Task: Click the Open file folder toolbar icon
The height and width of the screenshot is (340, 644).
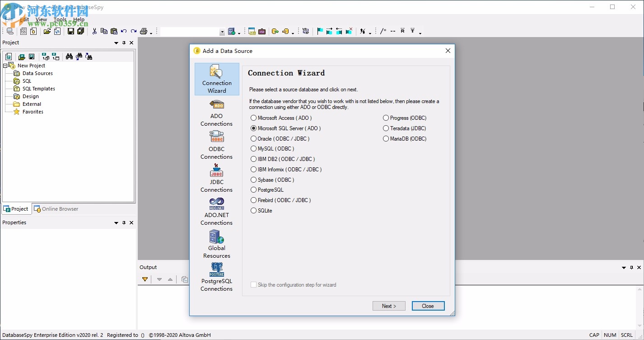Action: 47,31
